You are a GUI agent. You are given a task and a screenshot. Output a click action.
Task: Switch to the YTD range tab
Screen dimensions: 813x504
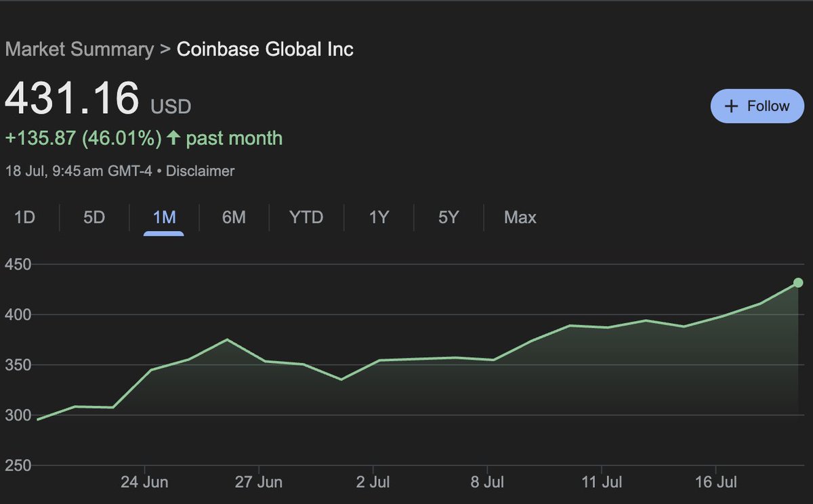[306, 217]
